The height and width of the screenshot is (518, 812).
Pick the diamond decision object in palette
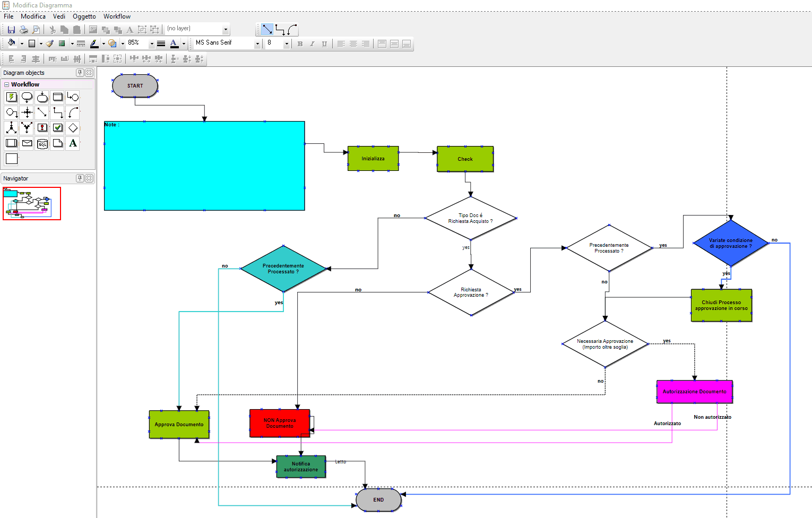click(73, 127)
